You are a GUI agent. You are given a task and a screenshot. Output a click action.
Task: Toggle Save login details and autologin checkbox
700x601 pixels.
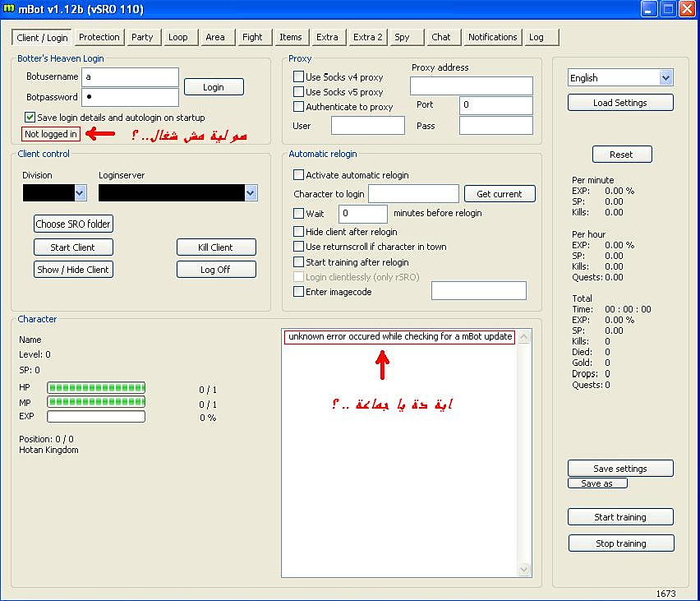point(30,118)
